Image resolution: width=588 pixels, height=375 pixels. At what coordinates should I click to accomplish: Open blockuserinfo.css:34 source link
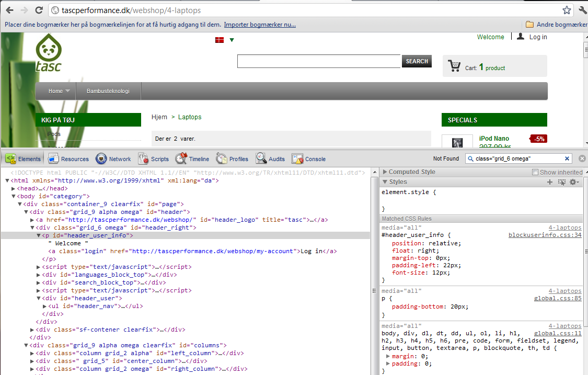(545, 235)
